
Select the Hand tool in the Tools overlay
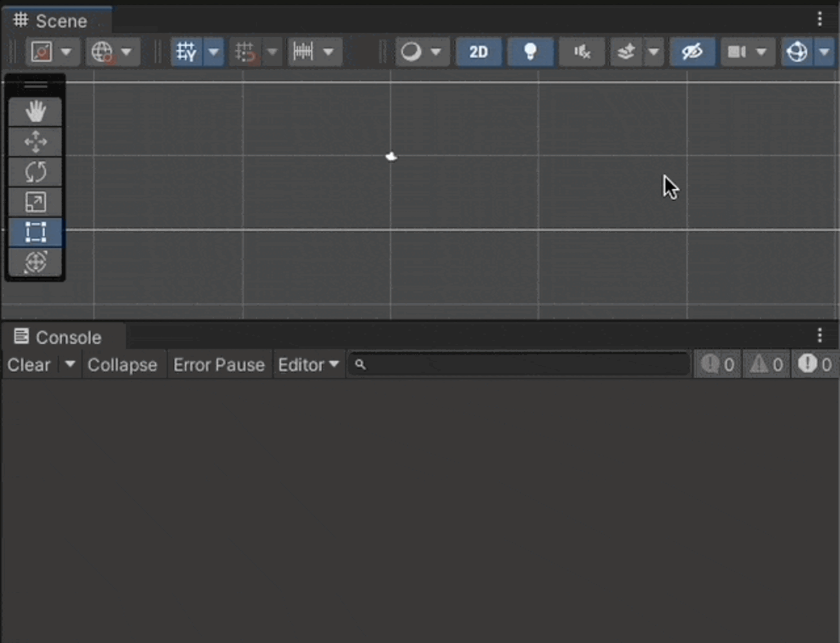click(35, 111)
